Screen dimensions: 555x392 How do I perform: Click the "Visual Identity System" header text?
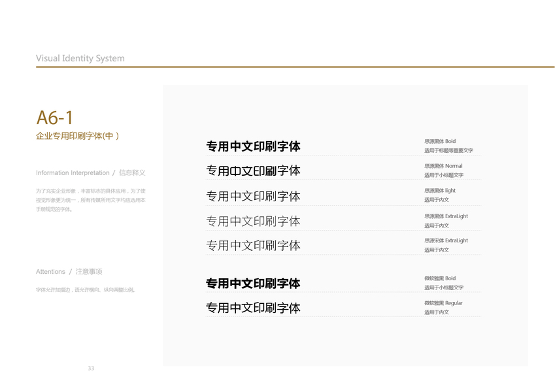[80, 58]
